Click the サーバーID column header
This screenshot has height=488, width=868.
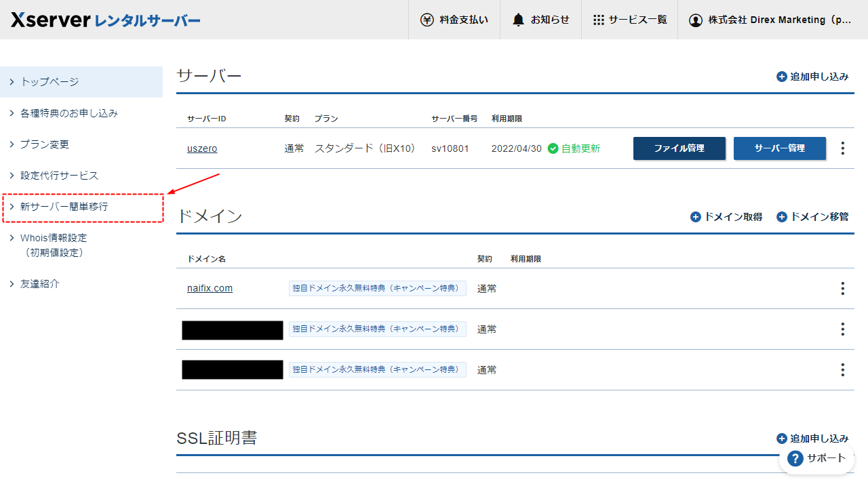click(206, 119)
